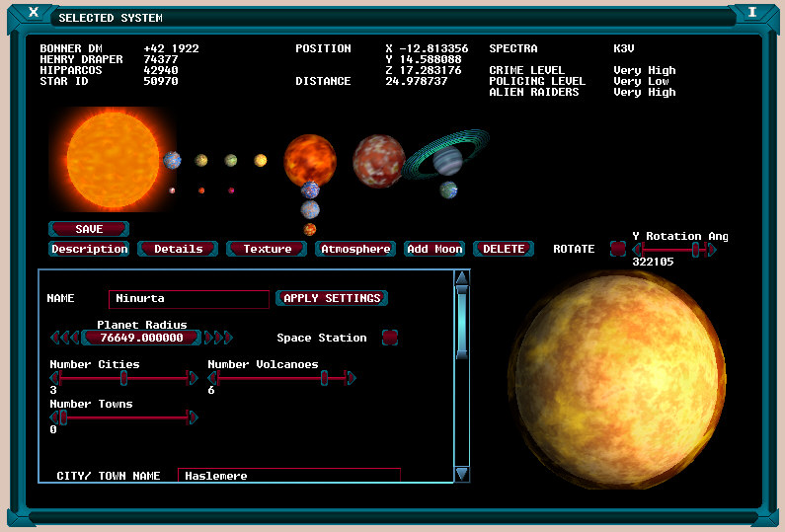Switch to the Texture tab

tap(268, 249)
